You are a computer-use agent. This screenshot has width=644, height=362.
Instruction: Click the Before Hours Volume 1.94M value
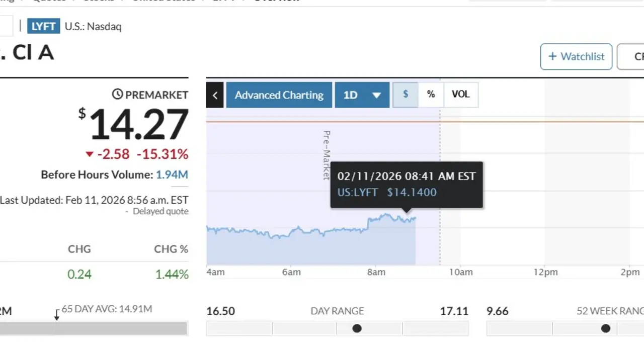click(172, 175)
